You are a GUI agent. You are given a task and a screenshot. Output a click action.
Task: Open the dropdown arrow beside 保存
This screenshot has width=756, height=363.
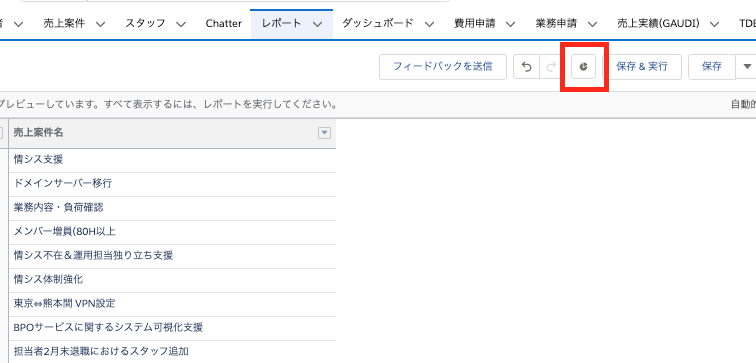[747, 67]
